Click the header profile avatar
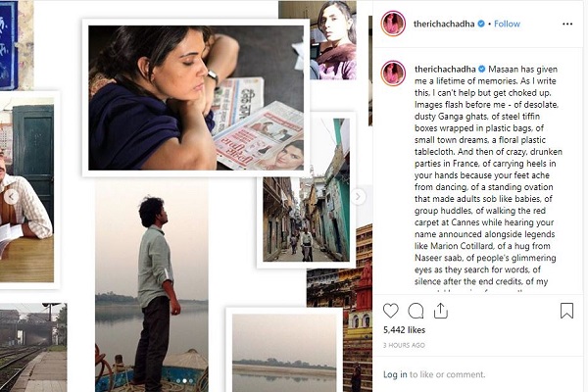The height and width of the screenshot is (392, 588). (393, 24)
